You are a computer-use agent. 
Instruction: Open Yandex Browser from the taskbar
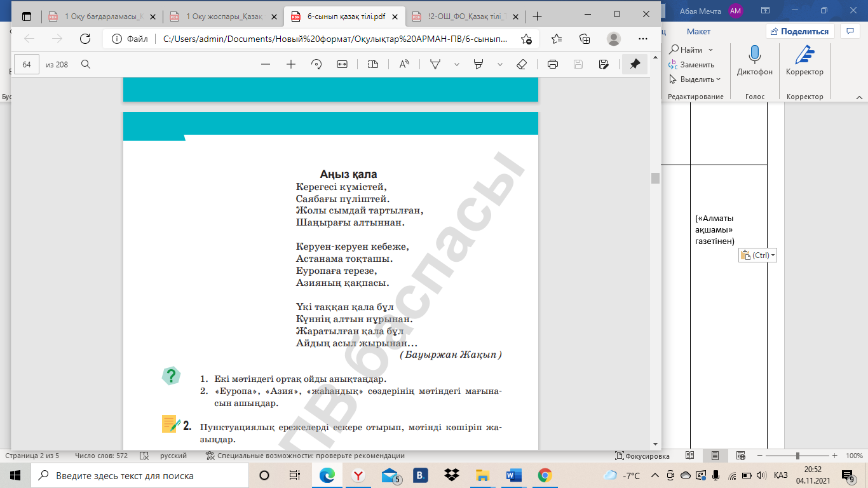click(x=358, y=475)
